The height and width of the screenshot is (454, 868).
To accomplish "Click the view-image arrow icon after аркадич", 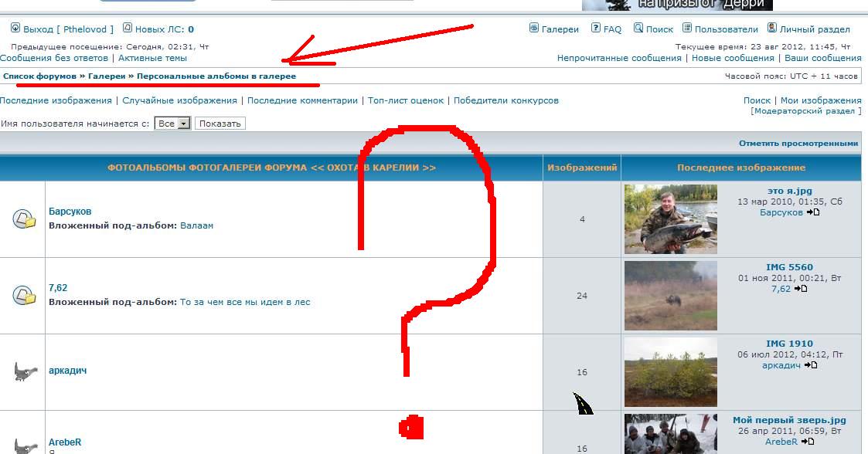I will pyautogui.click(x=811, y=365).
